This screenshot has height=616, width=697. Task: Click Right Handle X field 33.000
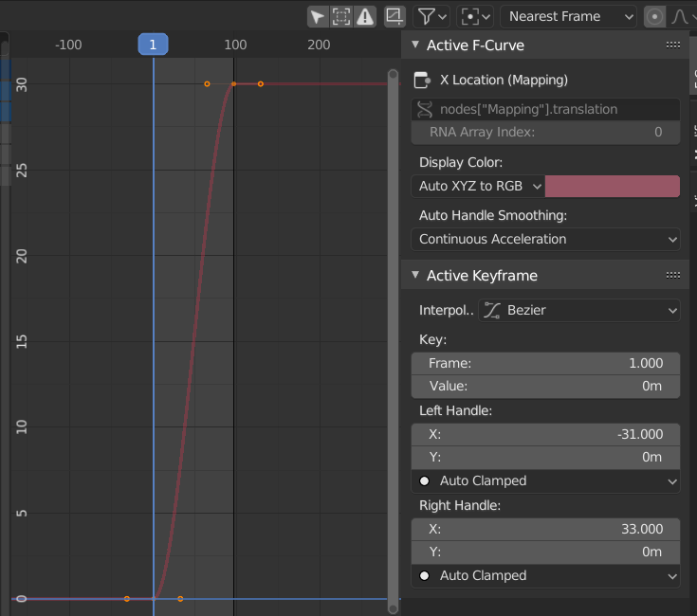pyautogui.click(x=546, y=529)
